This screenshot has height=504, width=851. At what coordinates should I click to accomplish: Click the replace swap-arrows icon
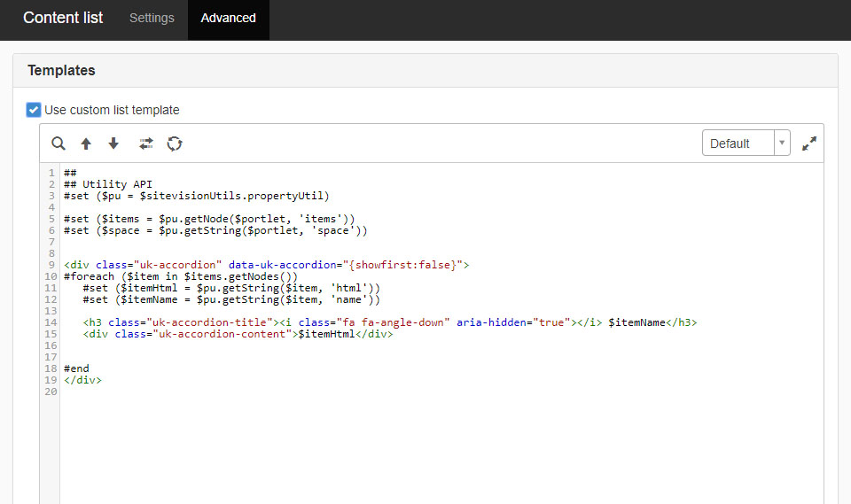point(146,143)
